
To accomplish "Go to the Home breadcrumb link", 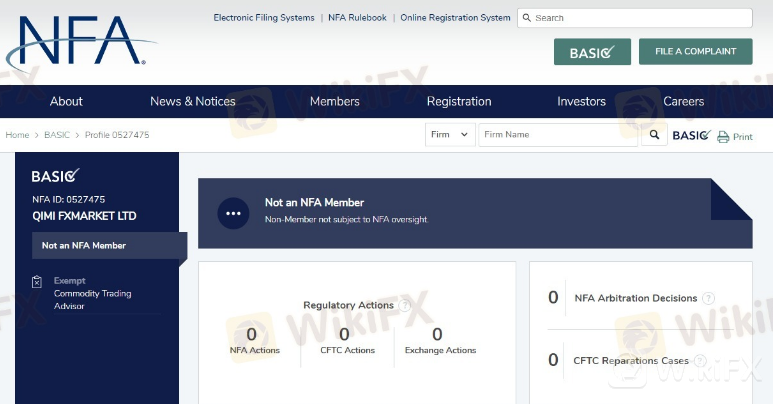I will [x=17, y=134].
